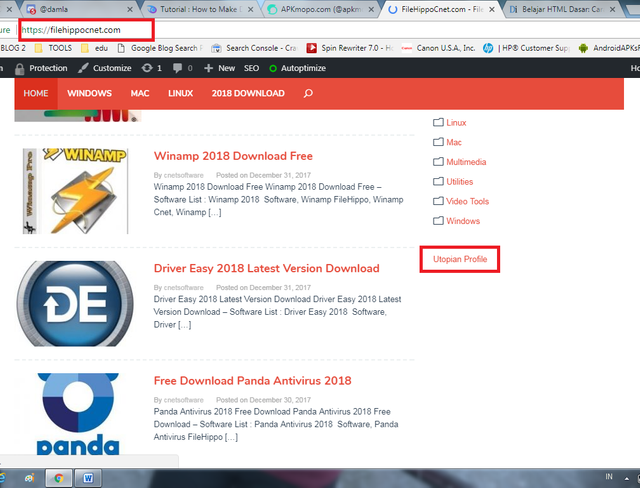Open the Winamp 2018 Download Free post title
Viewport: 640px width, 488px height.
(x=233, y=156)
